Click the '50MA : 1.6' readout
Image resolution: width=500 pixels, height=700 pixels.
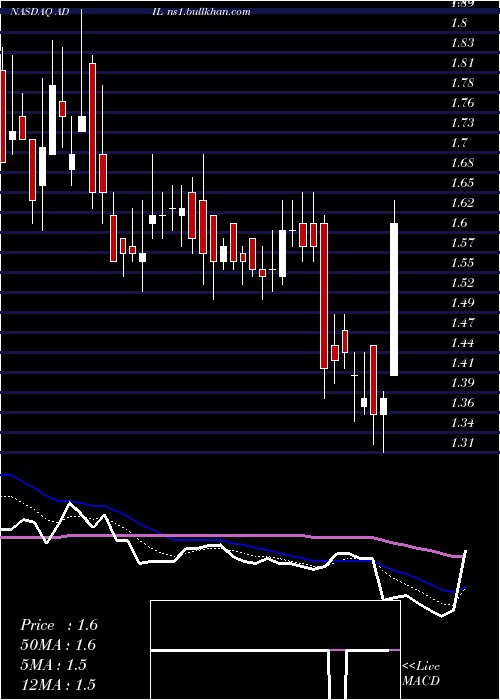click(59, 645)
